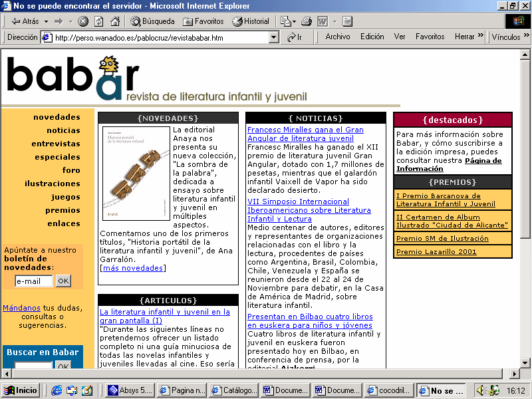Click the vertical scrollbar down arrow
532x399 pixels.
tap(525, 362)
